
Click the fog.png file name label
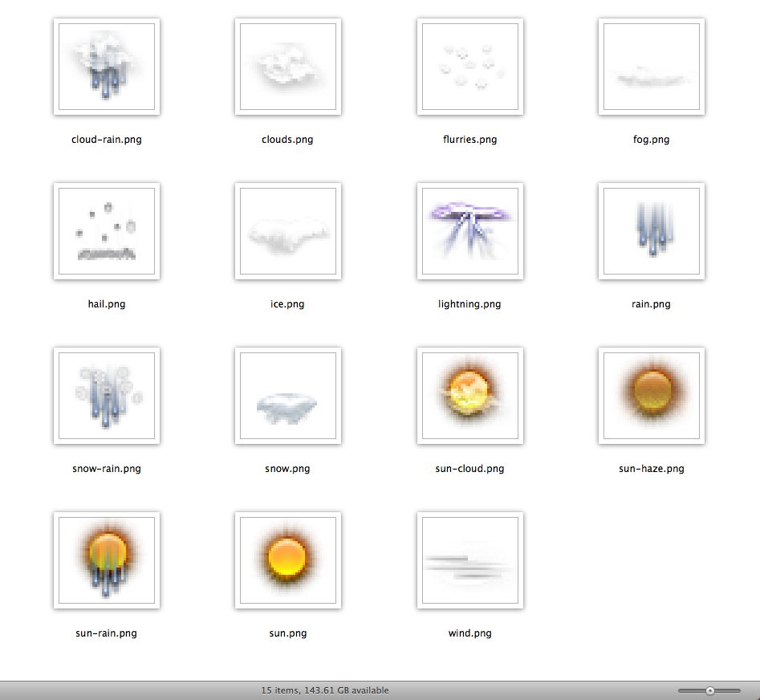[x=652, y=140]
